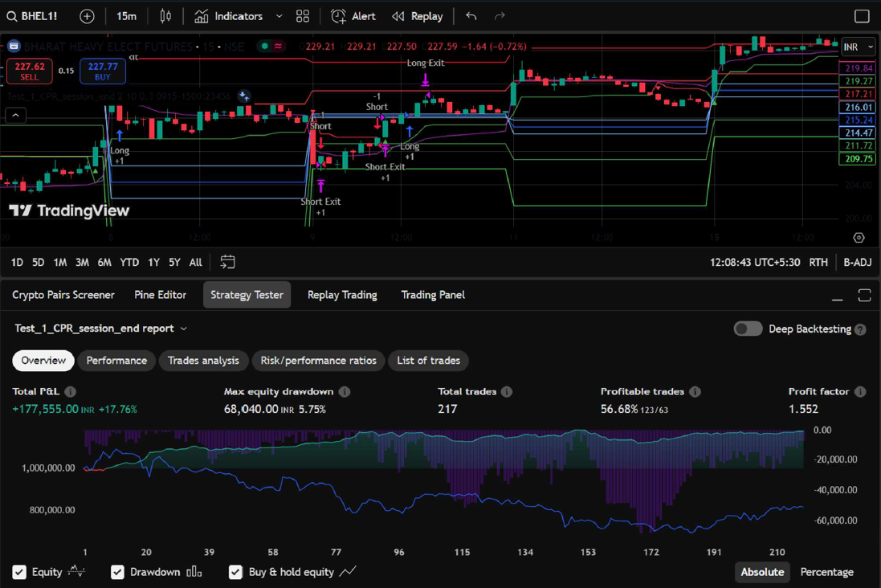Click the add symbol plus icon

(87, 16)
